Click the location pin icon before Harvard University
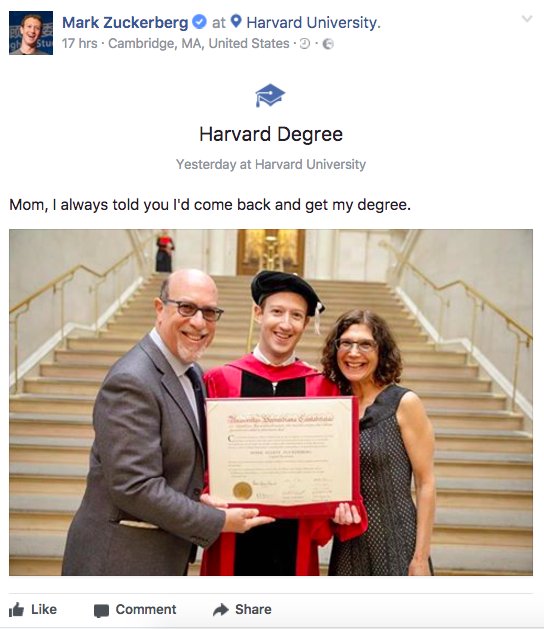544x629 pixels. point(236,21)
